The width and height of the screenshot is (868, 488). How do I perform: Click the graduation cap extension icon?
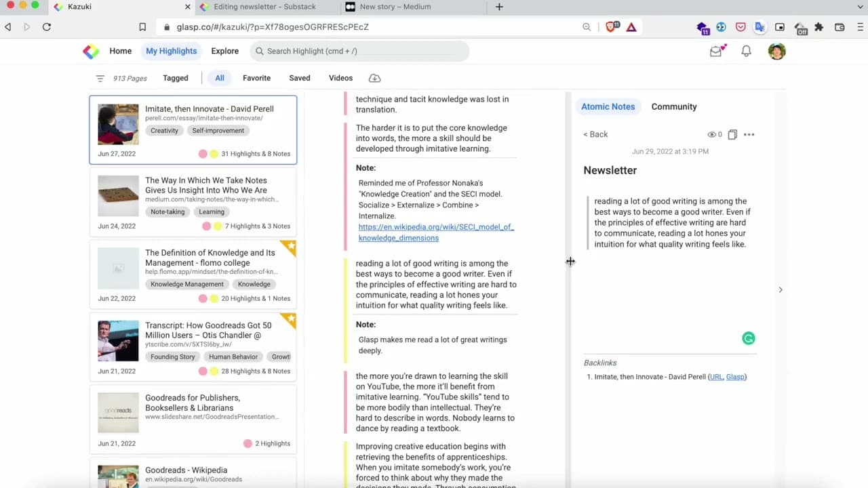pyautogui.click(x=703, y=28)
